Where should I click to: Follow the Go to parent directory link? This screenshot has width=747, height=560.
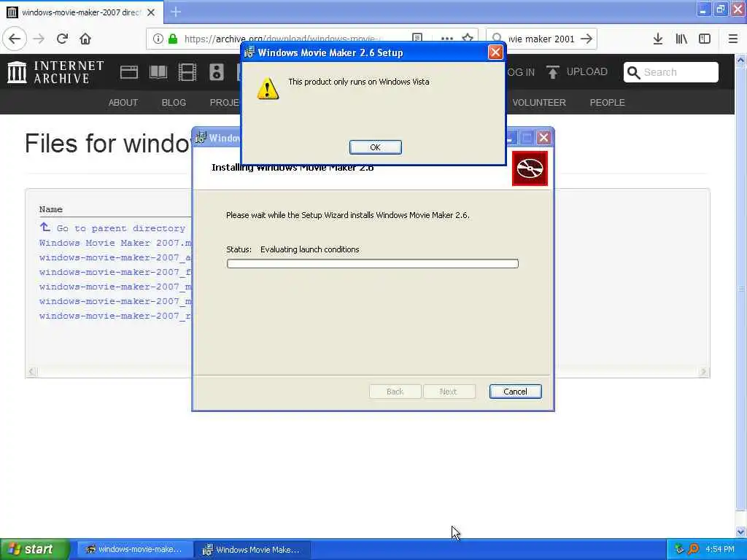point(112,228)
